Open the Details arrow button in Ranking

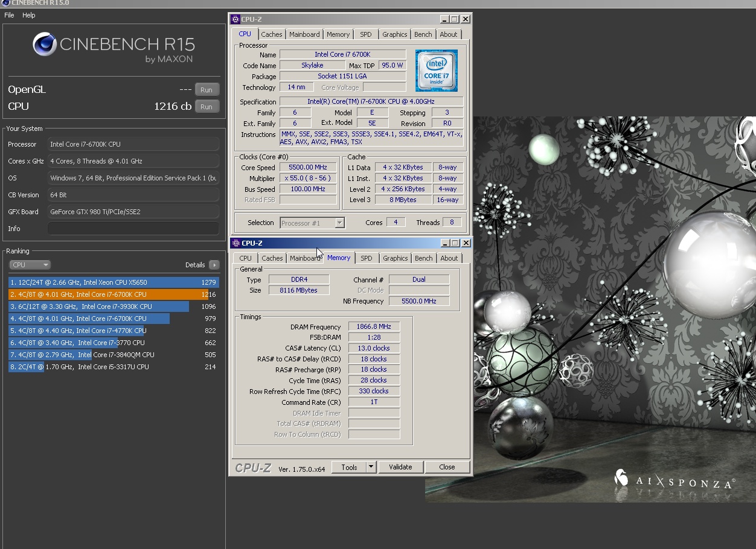point(214,265)
